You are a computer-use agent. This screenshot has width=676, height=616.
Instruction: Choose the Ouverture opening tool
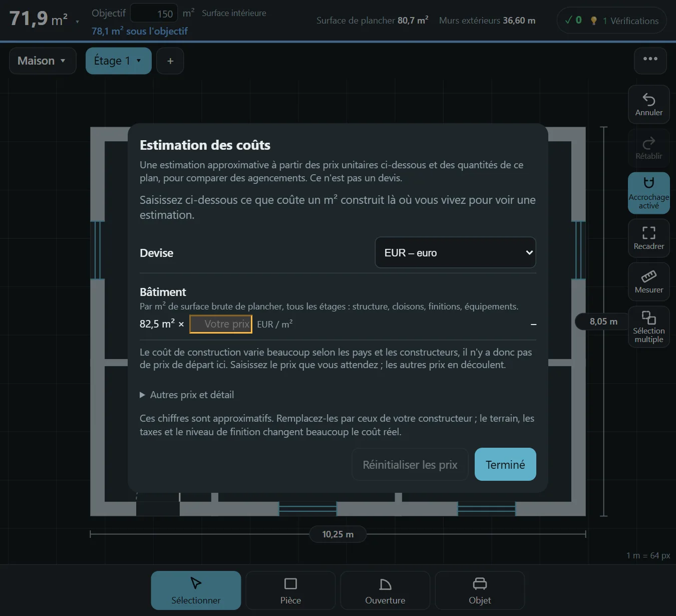pos(385,590)
